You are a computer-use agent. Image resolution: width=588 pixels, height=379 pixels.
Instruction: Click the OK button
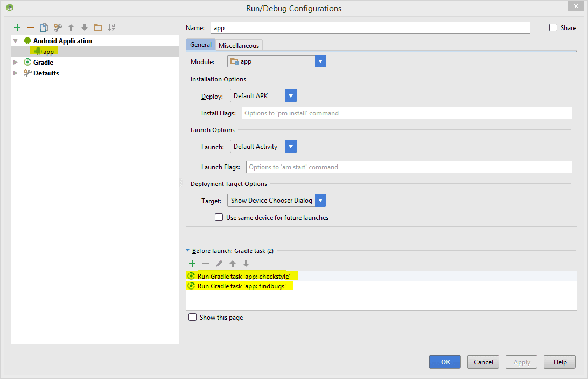click(445, 362)
